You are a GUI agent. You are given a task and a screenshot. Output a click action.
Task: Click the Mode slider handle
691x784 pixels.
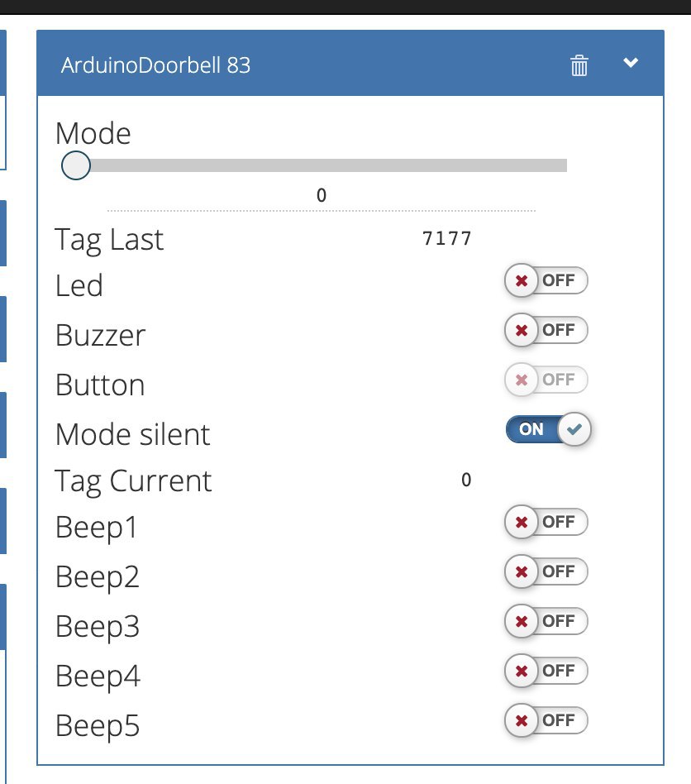76,165
